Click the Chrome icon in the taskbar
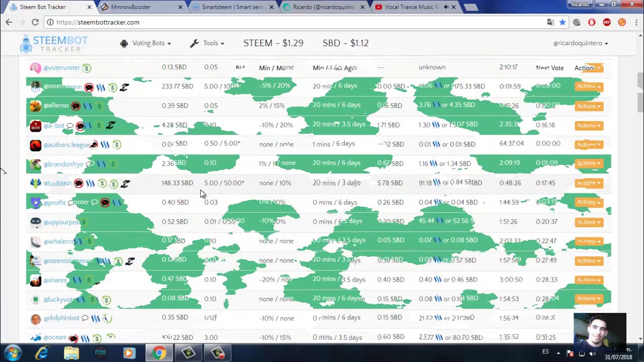The width and height of the screenshot is (644, 362). [x=159, y=353]
